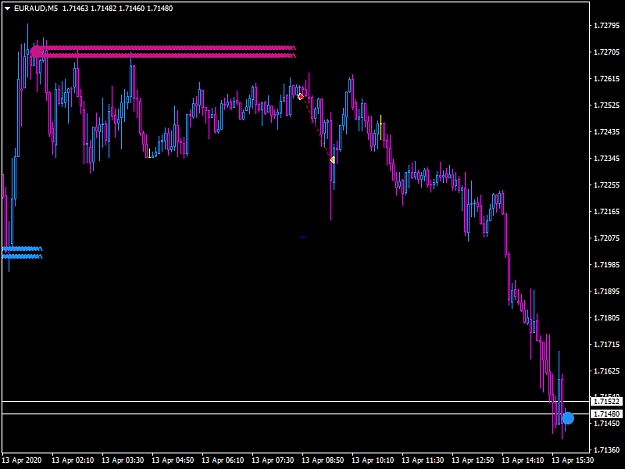
Task: Click the 13 Apr 12:50 time label
Action: point(473,460)
